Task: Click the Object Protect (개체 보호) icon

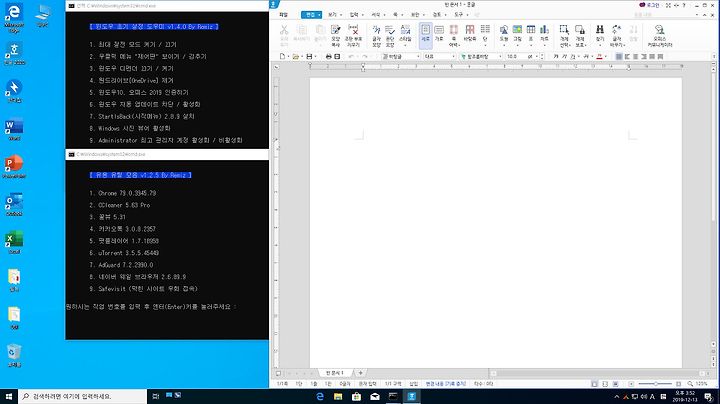Action: [x=580, y=36]
